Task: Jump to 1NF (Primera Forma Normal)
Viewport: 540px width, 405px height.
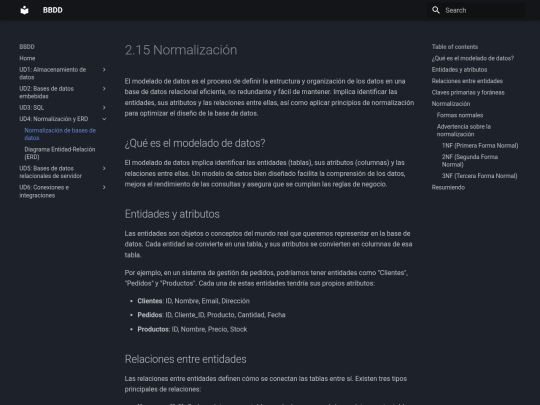Action: [480, 145]
